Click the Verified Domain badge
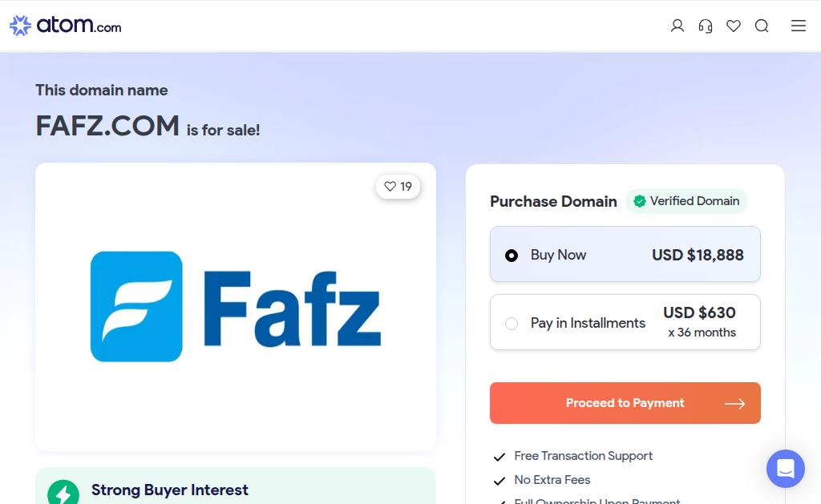This screenshot has height=504, width=821. point(686,201)
